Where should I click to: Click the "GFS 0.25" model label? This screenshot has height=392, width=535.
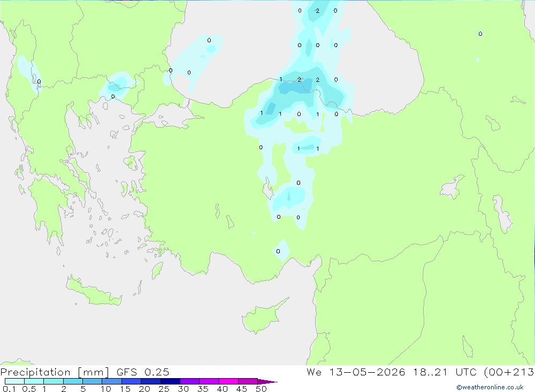click(143, 372)
